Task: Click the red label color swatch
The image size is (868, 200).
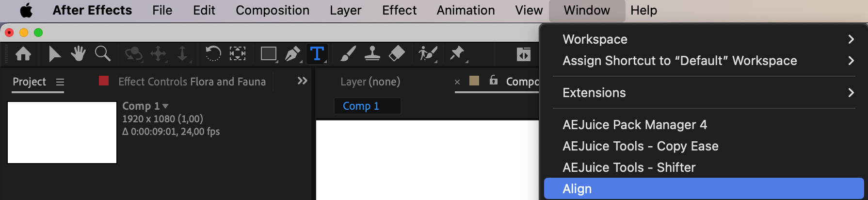Action: [104, 81]
